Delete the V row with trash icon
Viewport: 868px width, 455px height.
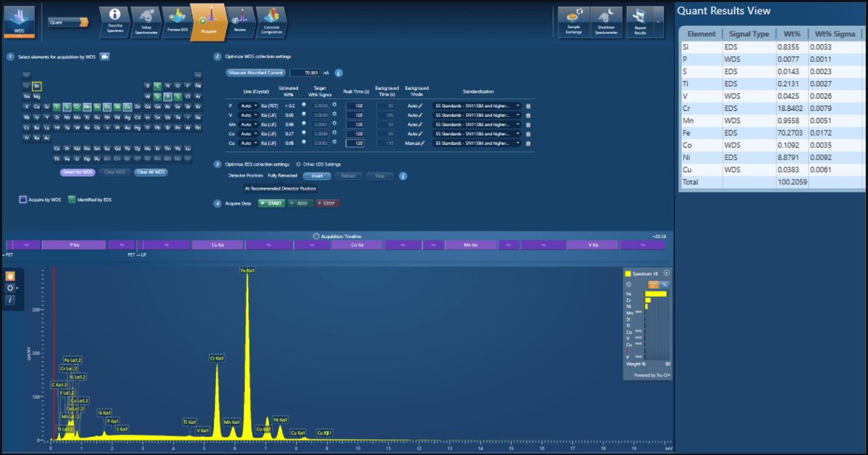(528, 115)
